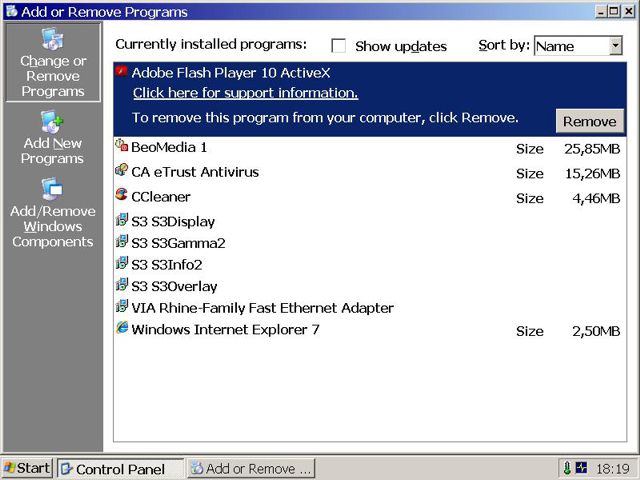Minimize the Add or Remove Programs window
Image resolution: width=640 pixels, height=480 pixels.
point(600,11)
